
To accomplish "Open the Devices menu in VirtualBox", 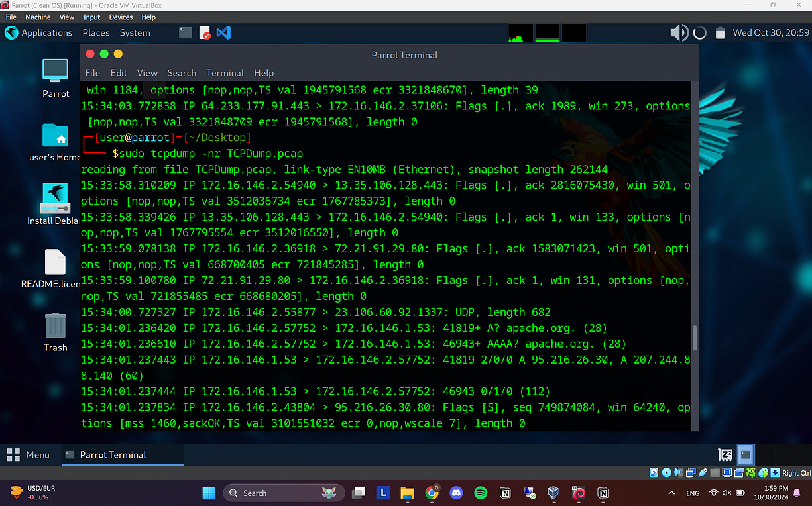I will tap(121, 17).
